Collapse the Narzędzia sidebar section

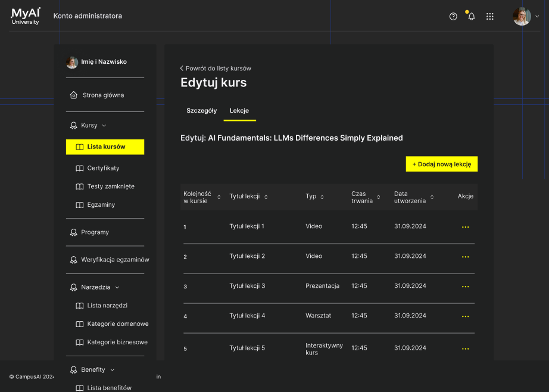pos(117,287)
